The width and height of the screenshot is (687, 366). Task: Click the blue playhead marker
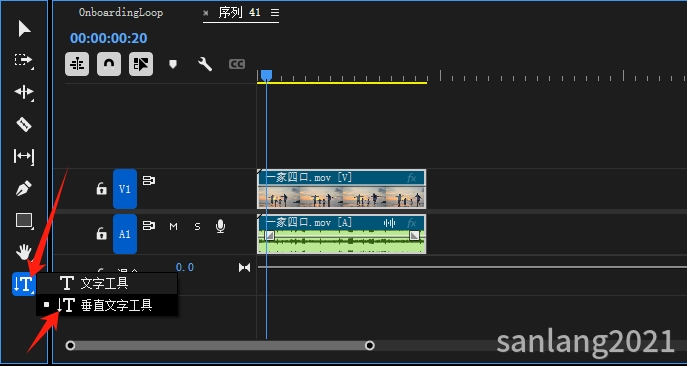pyautogui.click(x=266, y=75)
